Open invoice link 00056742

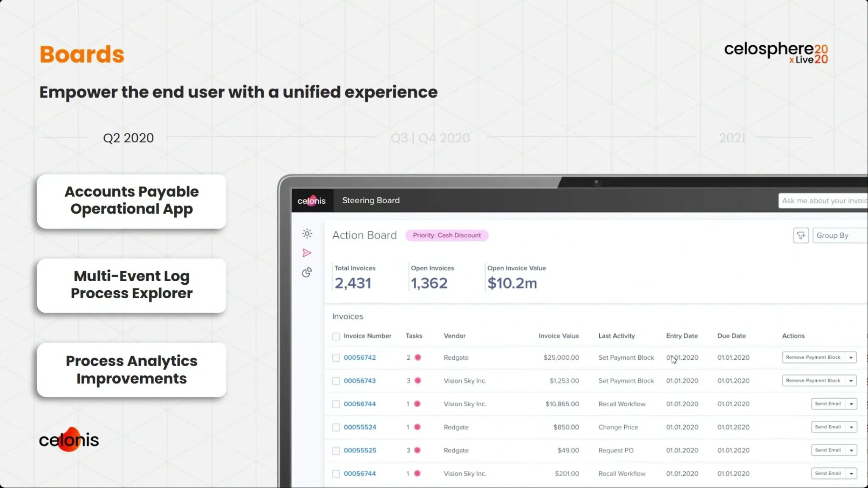pos(360,358)
